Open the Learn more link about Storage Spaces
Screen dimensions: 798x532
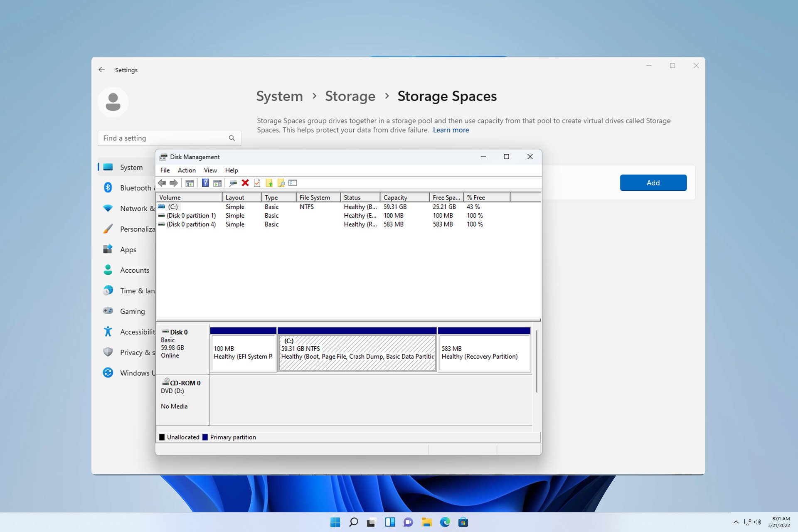(x=451, y=130)
